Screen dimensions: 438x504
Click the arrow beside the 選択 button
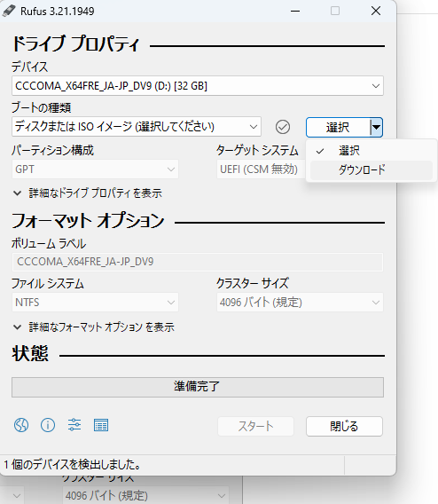click(376, 127)
